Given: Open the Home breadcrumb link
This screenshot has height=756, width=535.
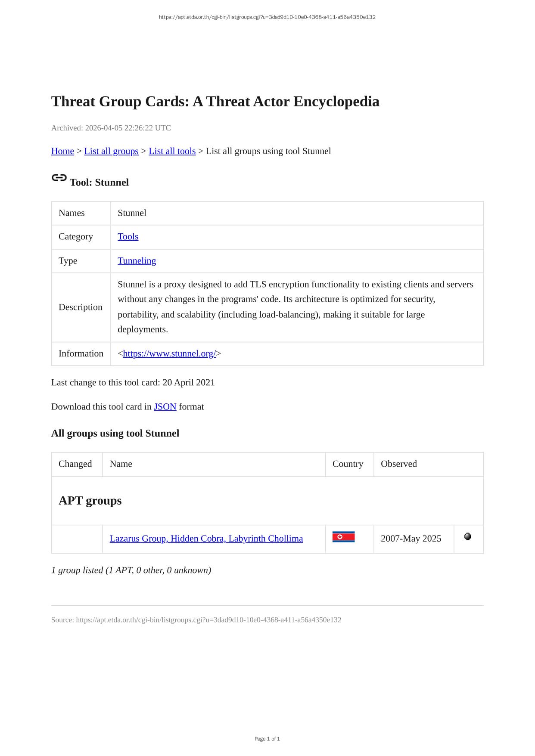Looking at the screenshot, I should 62,151.
